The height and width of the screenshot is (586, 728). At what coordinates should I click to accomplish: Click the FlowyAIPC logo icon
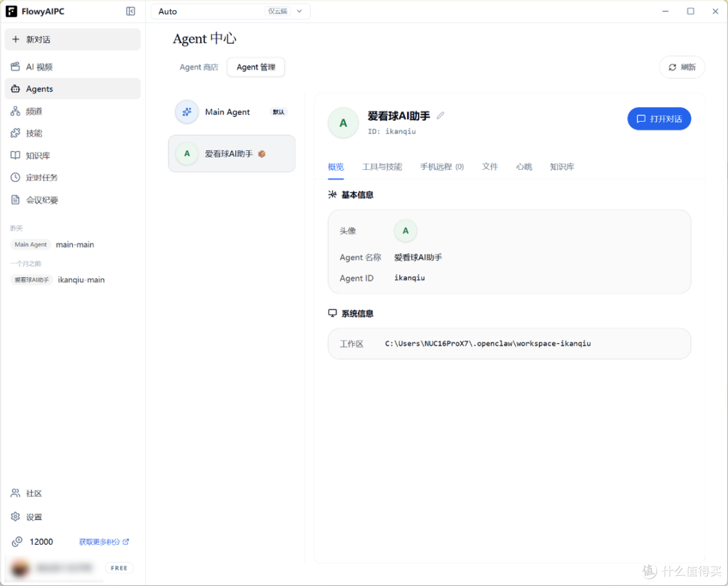[x=11, y=11]
